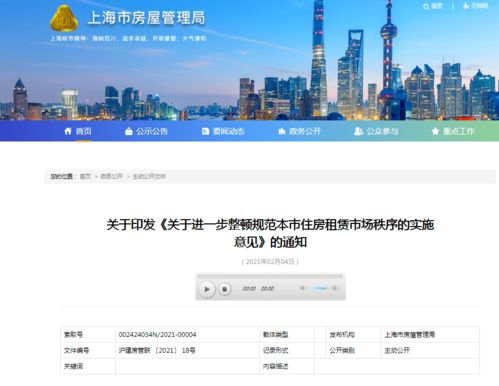
Task: Click the notice title 关于印发《关于进一步整顿规范…
Action: (270, 233)
